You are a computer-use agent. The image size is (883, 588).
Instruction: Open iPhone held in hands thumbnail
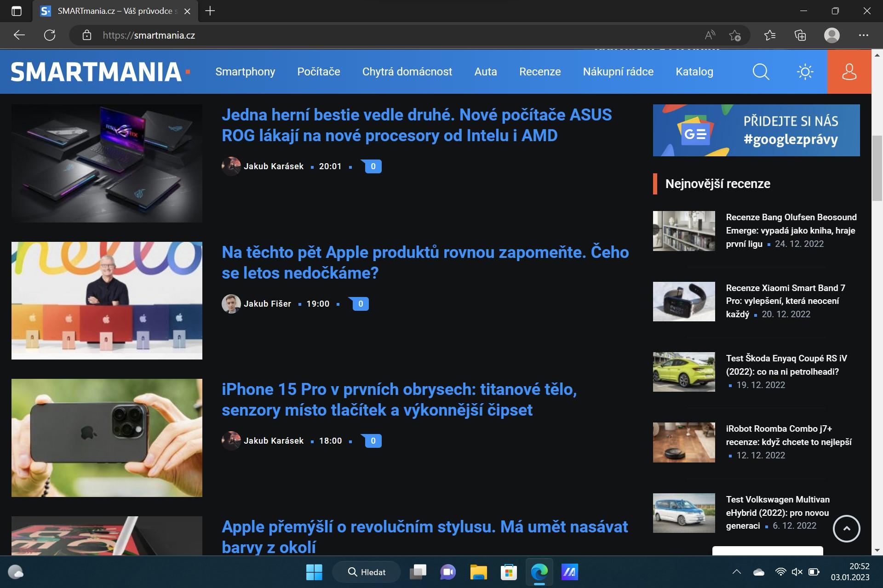pyautogui.click(x=107, y=438)
